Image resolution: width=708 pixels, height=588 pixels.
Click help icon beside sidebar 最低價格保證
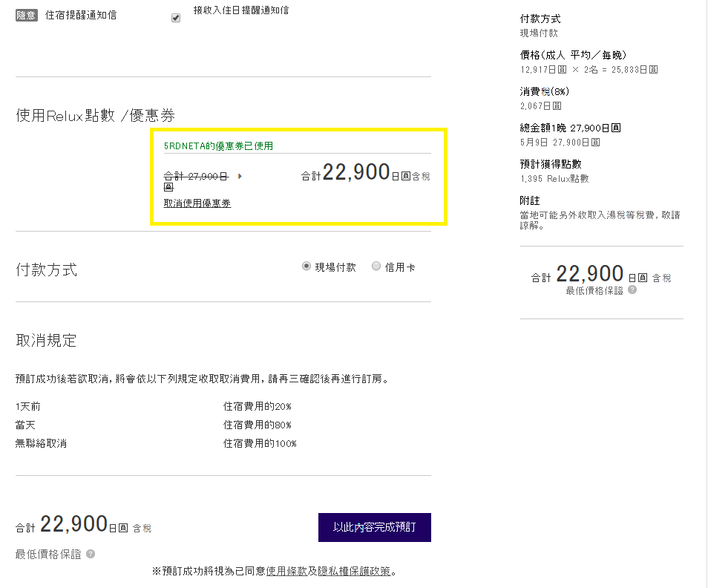632,290
